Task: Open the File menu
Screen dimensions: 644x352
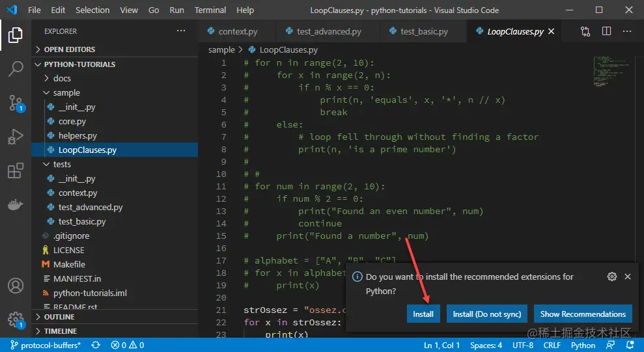Action: [34, 10]
